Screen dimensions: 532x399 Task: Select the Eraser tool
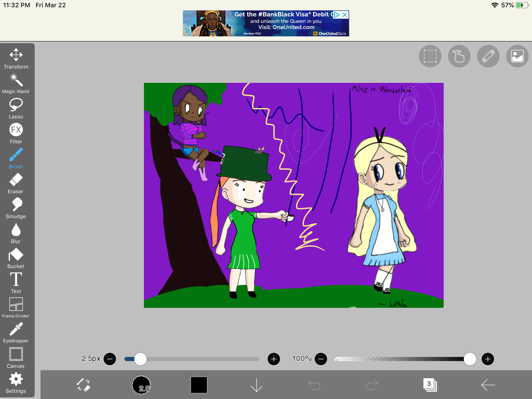(16, 183)
